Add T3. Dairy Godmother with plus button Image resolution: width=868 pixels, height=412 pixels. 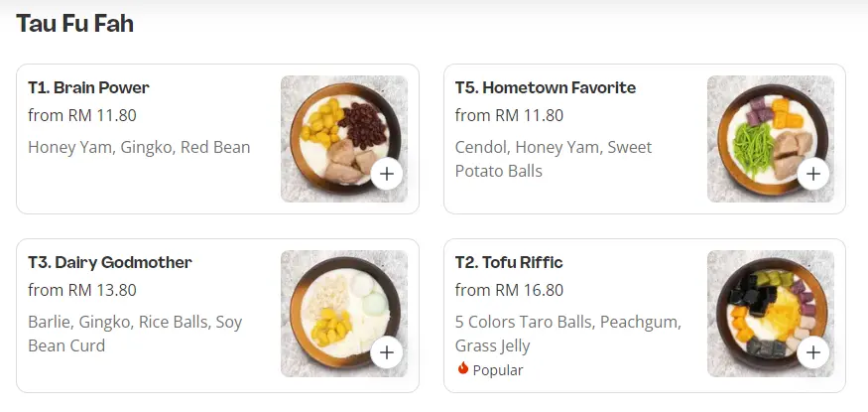pyautogui.click(x=387, y=351)
